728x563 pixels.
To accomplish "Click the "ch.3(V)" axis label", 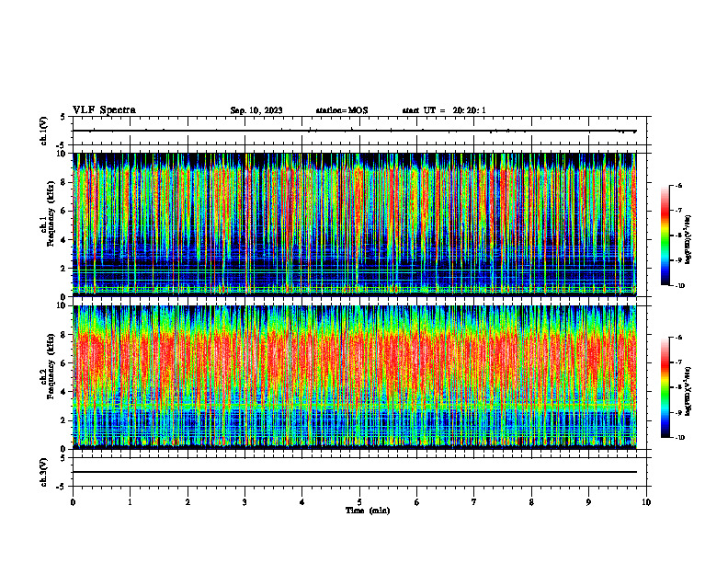I will coord(44,472).
